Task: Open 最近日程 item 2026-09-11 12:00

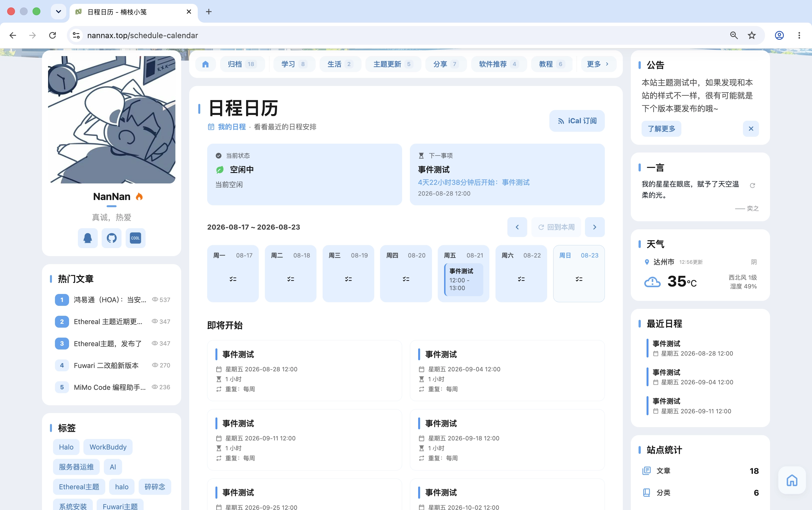Action: tap(700, 406)
